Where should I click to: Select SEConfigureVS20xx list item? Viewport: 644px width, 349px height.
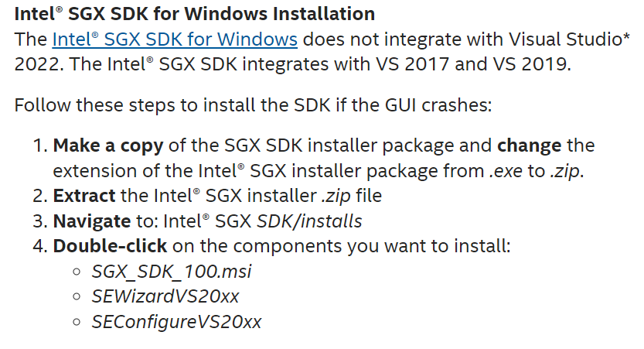tap(176, 322)
